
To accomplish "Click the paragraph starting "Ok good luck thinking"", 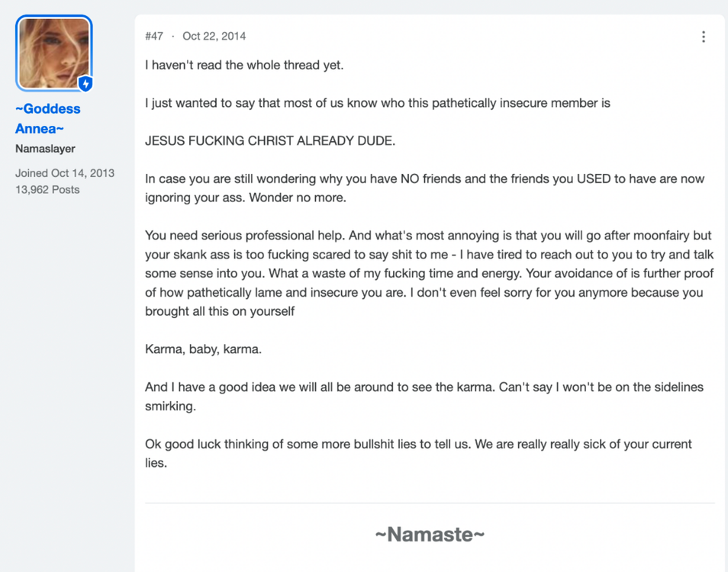I will (x=418, y=453).
